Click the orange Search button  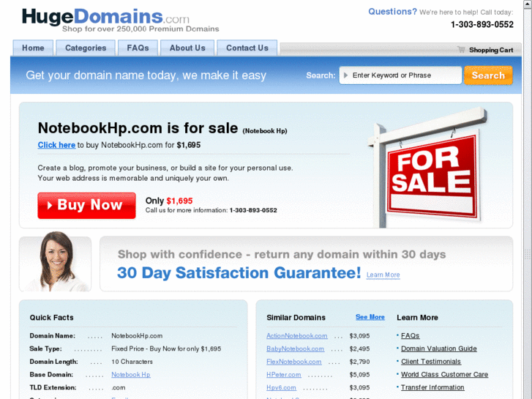point(488,75)
